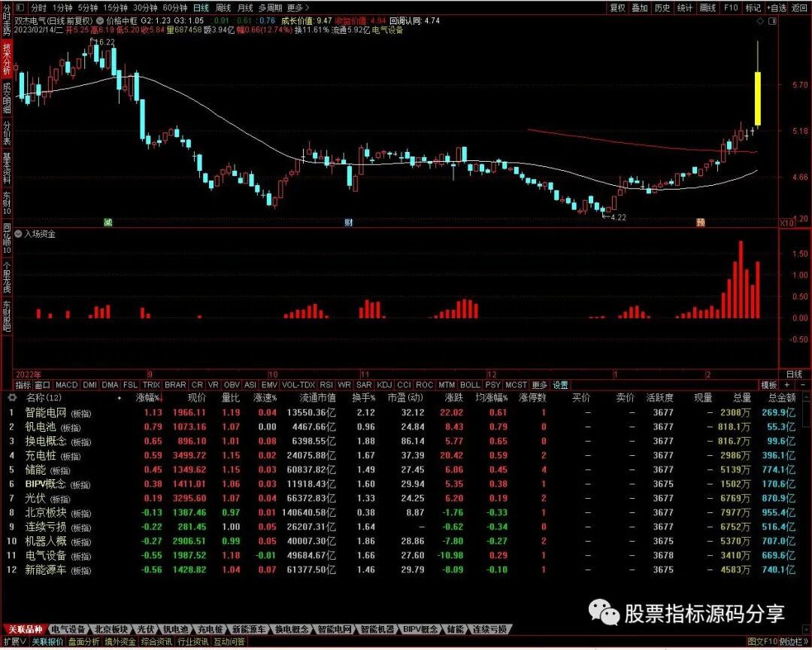Click the X10 scale label on price axis
The height and width of the screenshot is (650, 812).
tap(786, 223)
